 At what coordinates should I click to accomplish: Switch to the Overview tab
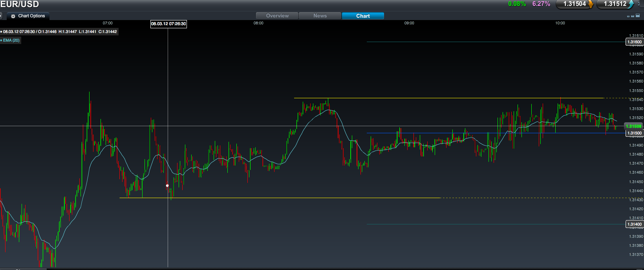277,16
